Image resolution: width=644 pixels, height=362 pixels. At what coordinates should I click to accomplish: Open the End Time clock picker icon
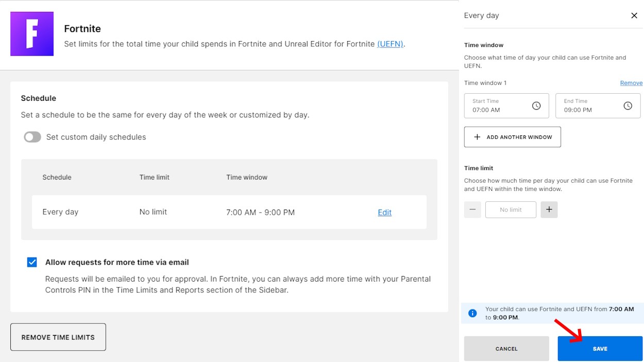click(x=628, y=106)
